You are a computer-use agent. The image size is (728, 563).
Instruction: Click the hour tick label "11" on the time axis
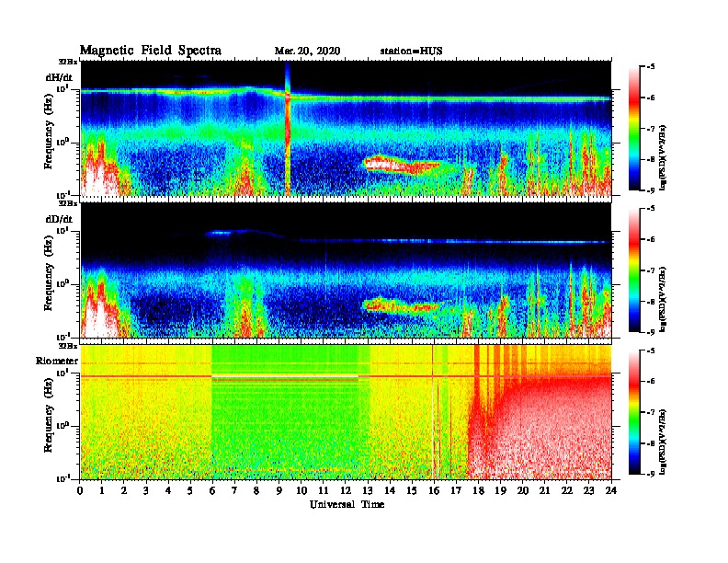324,490
